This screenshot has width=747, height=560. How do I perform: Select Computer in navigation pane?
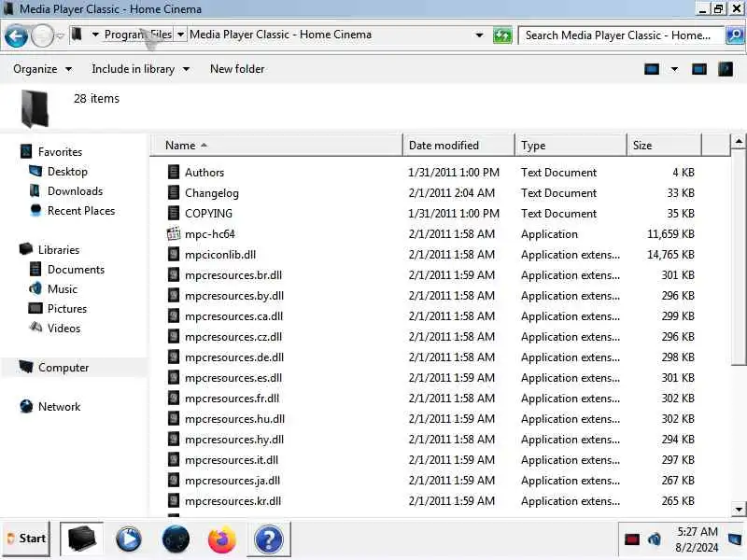pyautogui.click(x=63, y=367)
